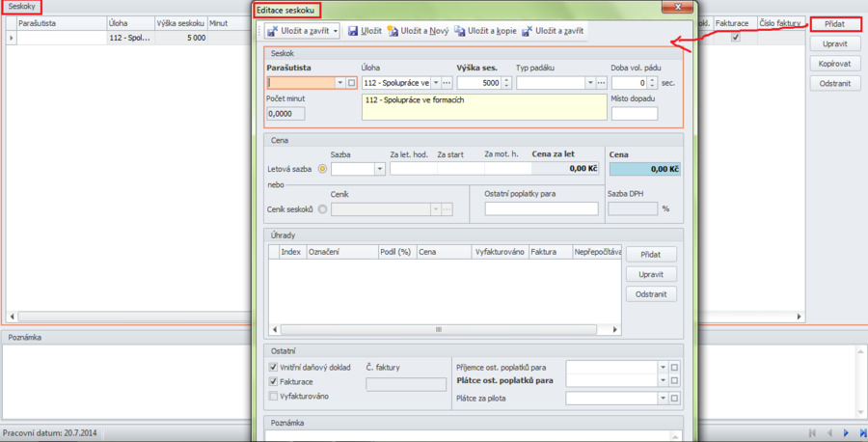868x442 pixels.
Task: Click the square button beside Plátce za pilota
Action: (675, 398)
